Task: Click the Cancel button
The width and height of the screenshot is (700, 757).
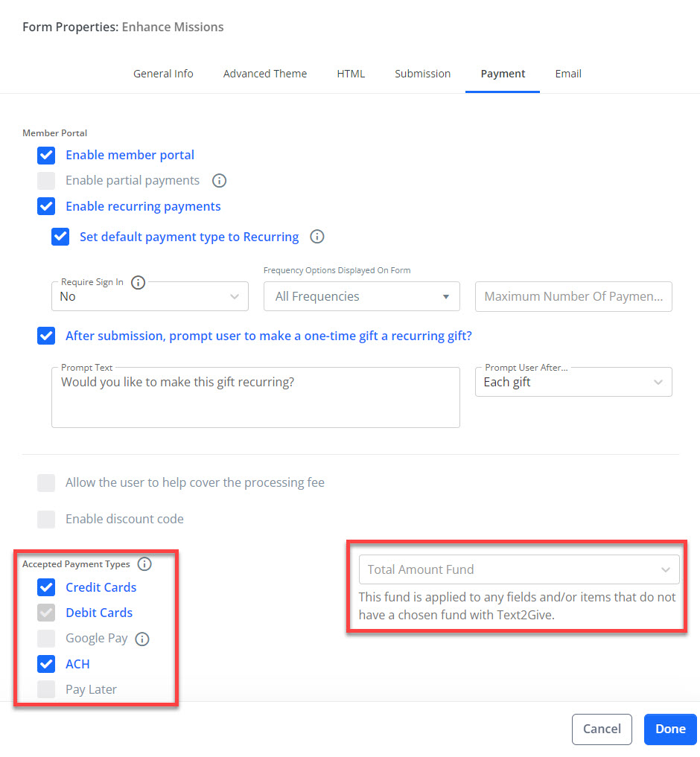Action: [602, 729]
